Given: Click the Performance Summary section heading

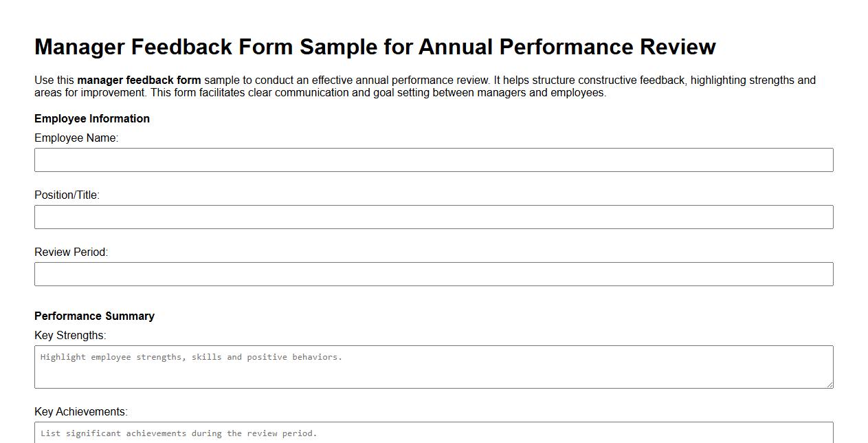Looking at the screenshot, I should coord(95,316).
